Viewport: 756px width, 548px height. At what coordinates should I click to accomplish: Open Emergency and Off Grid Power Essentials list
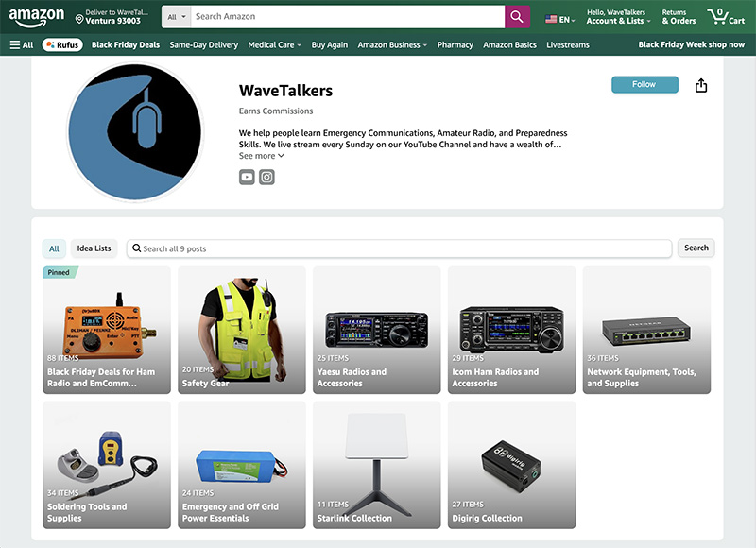[x=242, y=465]
